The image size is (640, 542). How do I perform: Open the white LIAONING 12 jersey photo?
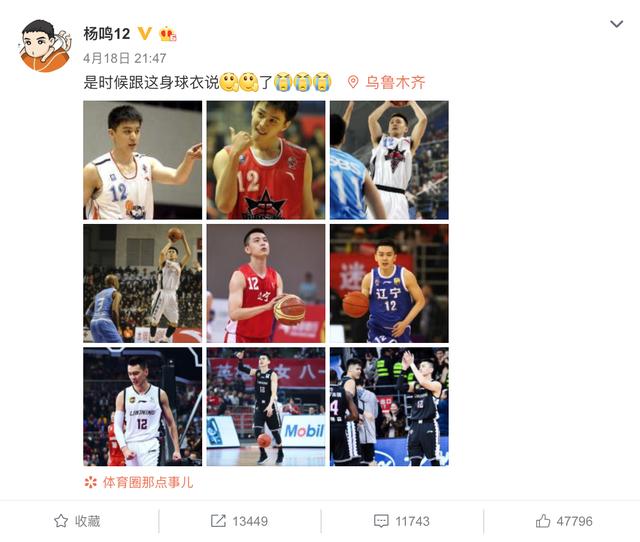142,406
